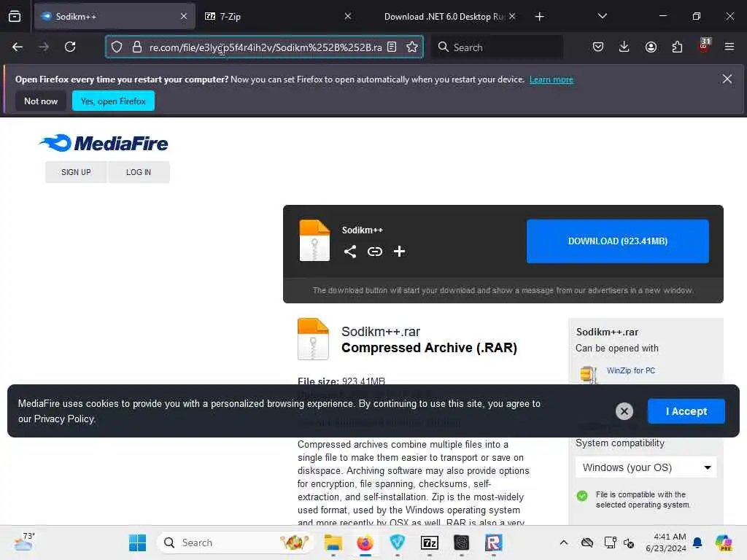Click the Compressed Archive (.RAR) heading
This screenshot has width=747, height=560.
[x=429, y=348]
